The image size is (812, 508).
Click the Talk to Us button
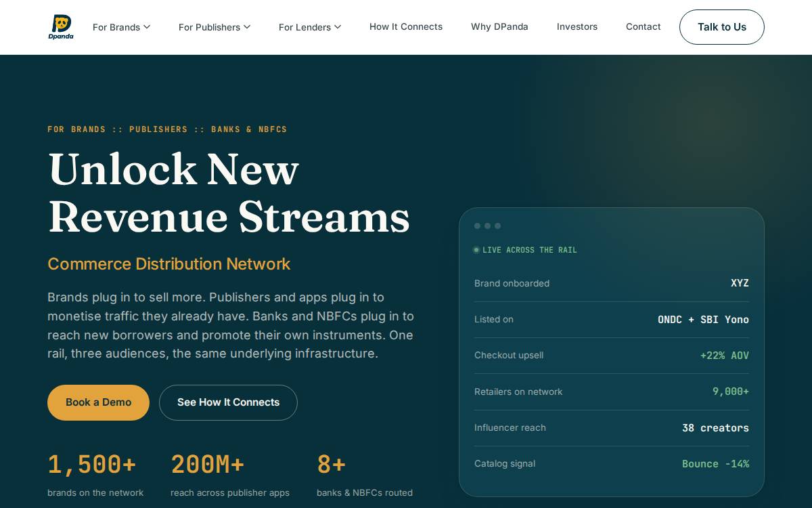pos(722,27)
